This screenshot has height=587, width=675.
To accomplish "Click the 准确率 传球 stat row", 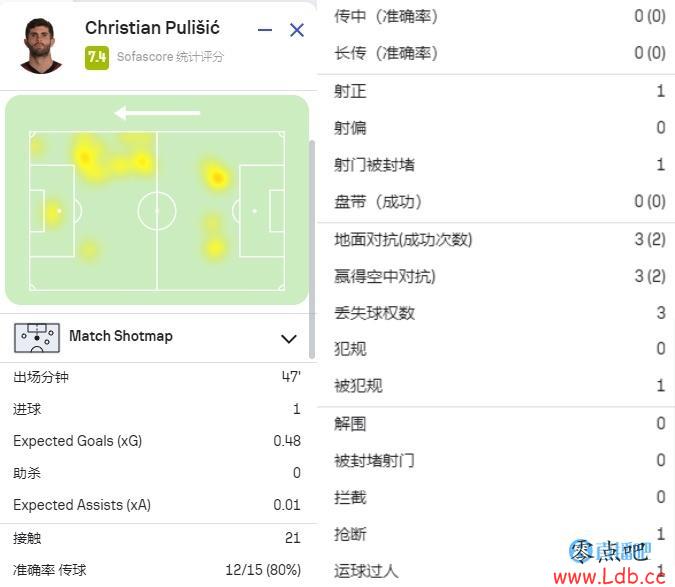I will click(x=157, y=569).
